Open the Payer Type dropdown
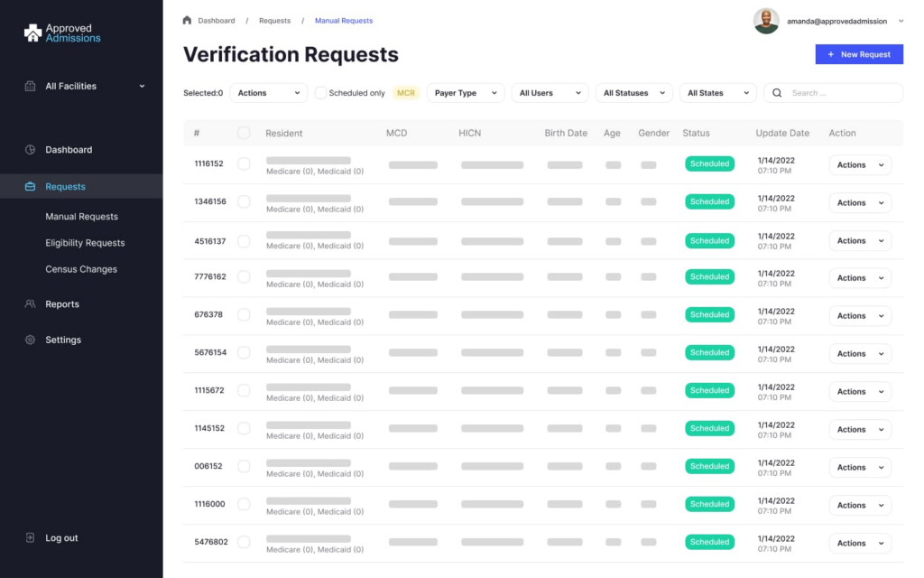 465,93
